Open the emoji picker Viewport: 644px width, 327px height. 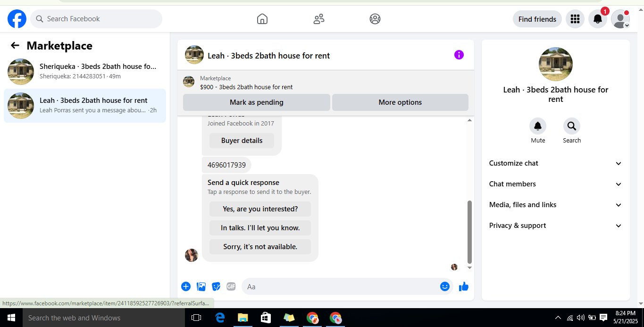point(445,286)
